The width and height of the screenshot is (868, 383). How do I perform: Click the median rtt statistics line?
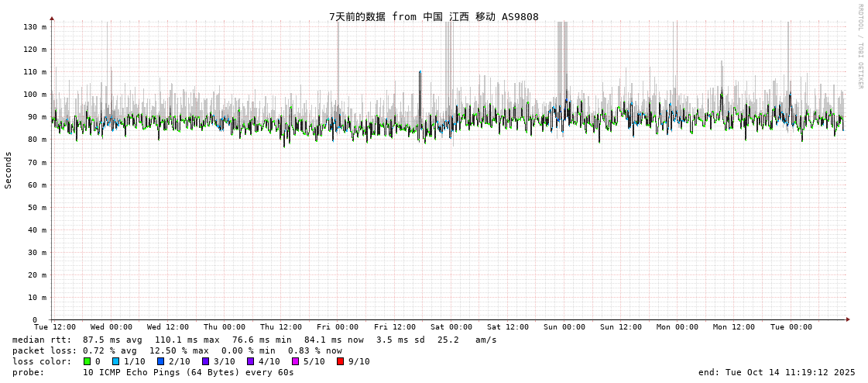point(254,340)
